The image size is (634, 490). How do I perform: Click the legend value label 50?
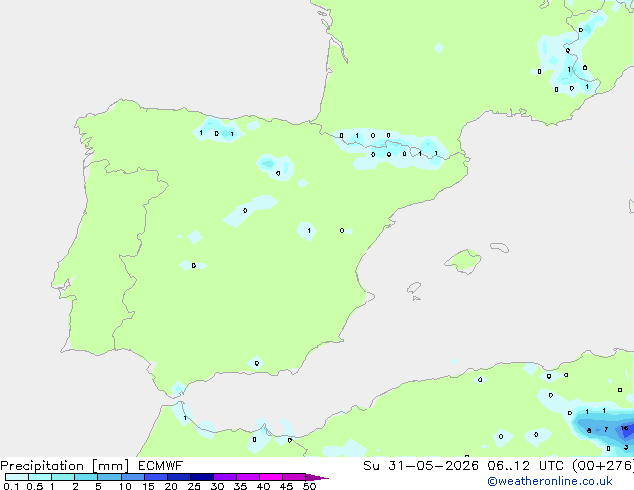click(309, 486)
